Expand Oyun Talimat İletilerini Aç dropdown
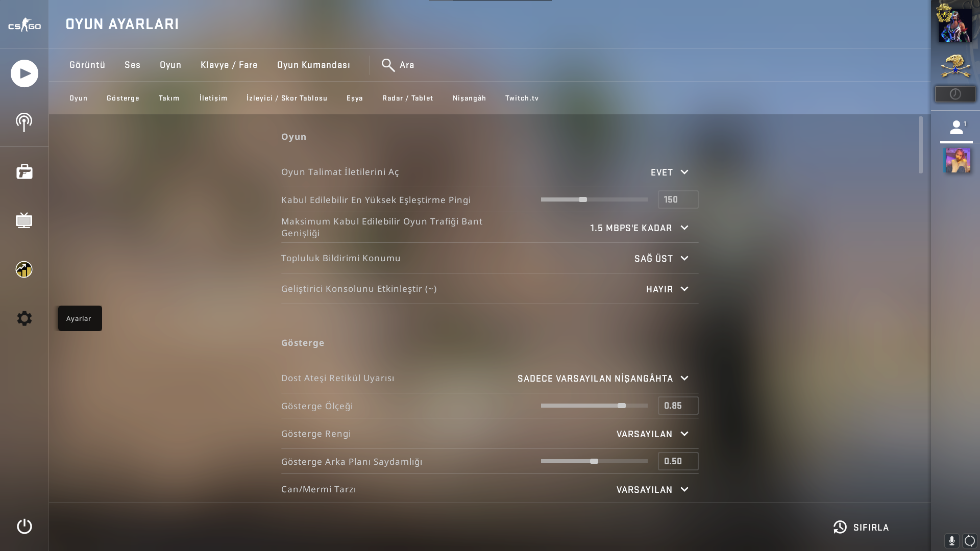The image size is (980, 551). click(670, 172)
